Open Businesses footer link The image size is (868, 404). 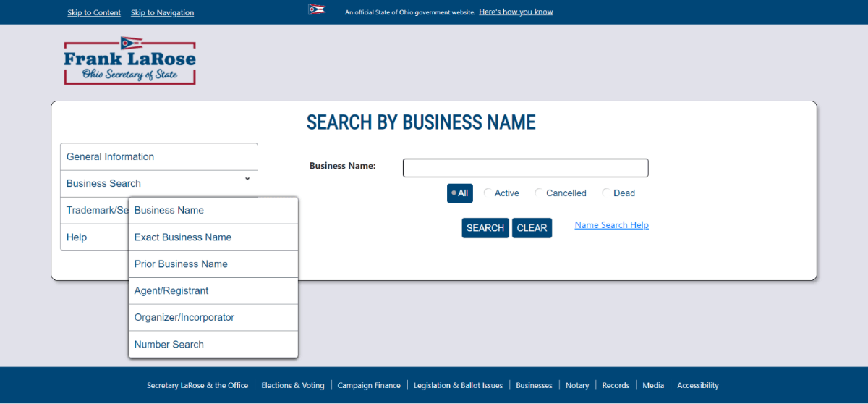534,385
